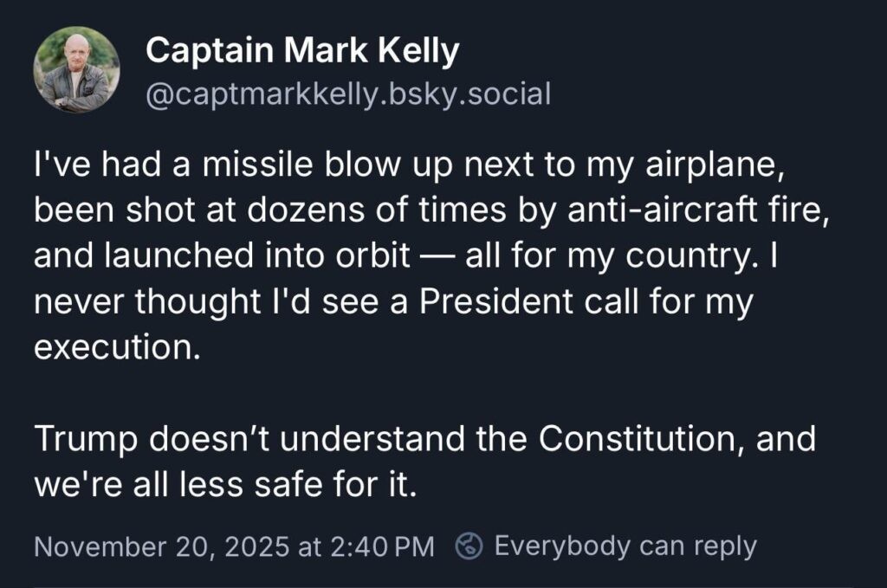Open the "Everybody can reply" setting

625,546
